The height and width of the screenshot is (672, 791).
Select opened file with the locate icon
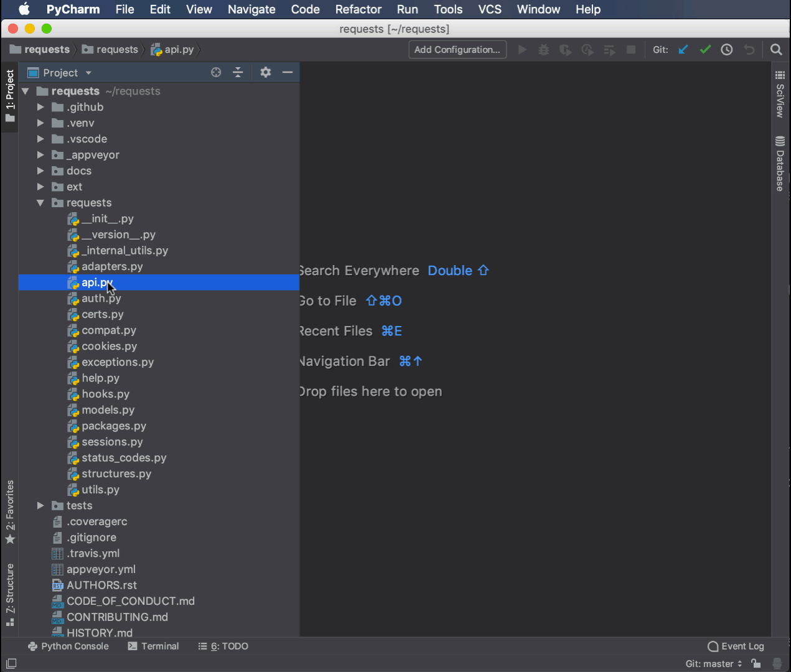(215, 72)
